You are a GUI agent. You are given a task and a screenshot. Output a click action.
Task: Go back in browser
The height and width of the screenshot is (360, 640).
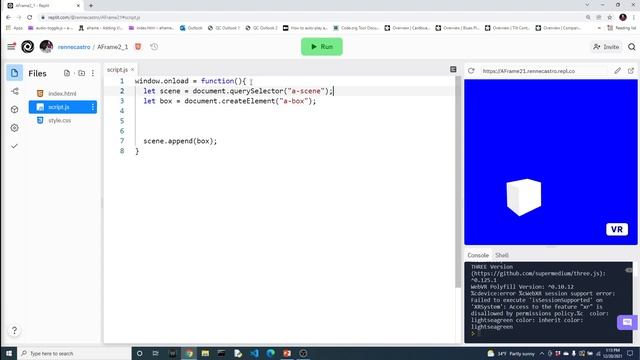tap(9, 18)
